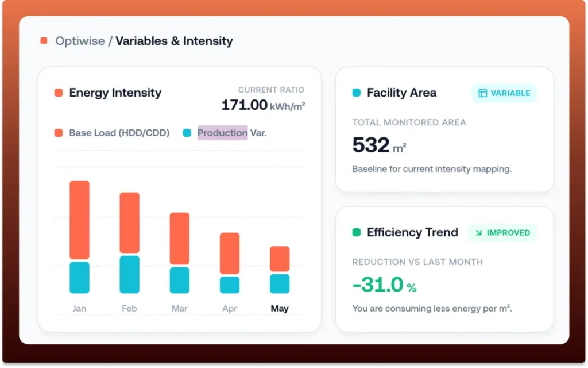Click the orange Base Load legend swatch

coord(59,133)
